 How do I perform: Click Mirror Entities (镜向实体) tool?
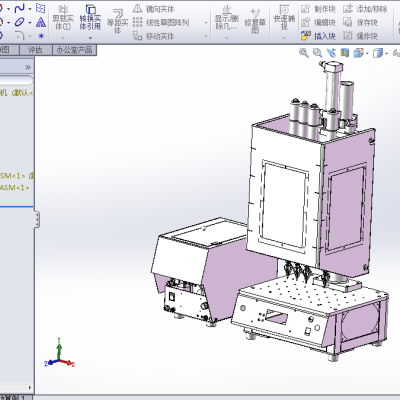154,9
